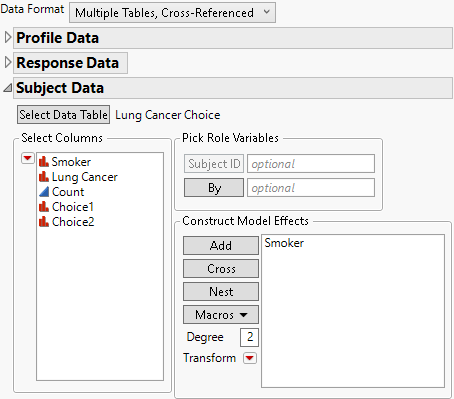Click the nominal icon beside Smoker

(44, 162)
